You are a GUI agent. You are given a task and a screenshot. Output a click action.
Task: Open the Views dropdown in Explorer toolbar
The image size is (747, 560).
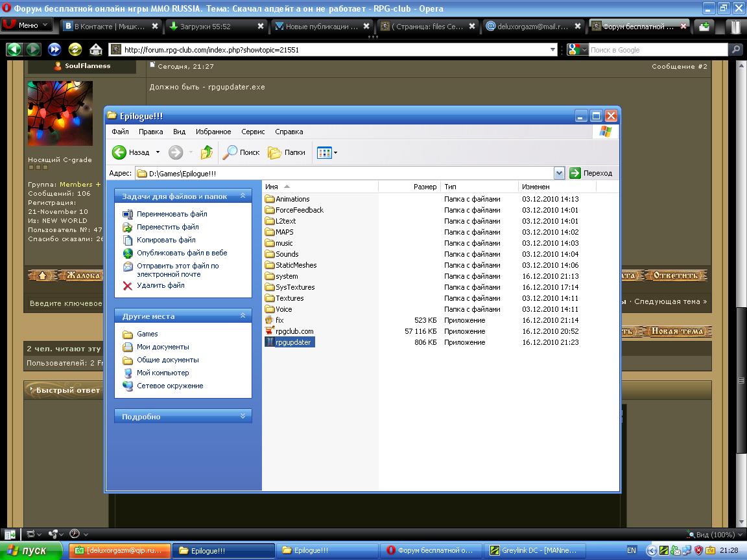(x=327, y=152)
